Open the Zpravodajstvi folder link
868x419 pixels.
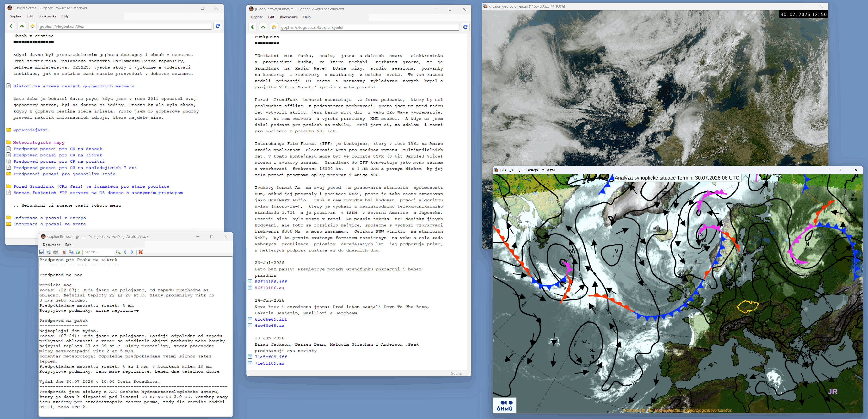31,130
